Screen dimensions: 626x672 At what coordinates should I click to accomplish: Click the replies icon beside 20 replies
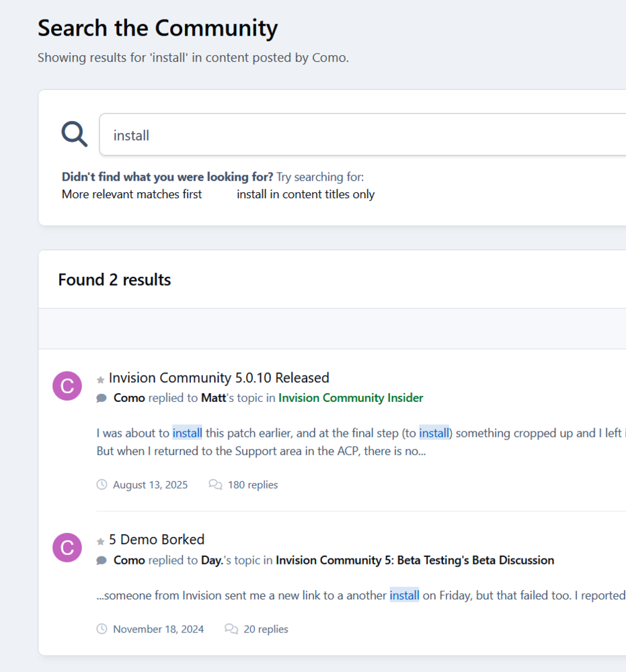(231, 629)
